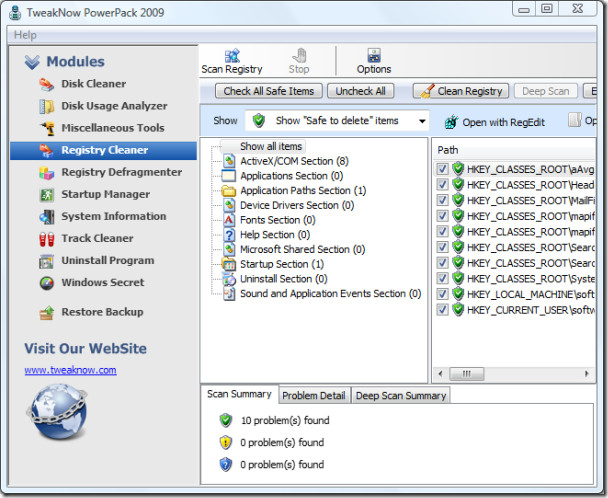This screenshot has height=498, width=608.
Task: Switch to the Problem Detail tab
Action: 314,396
